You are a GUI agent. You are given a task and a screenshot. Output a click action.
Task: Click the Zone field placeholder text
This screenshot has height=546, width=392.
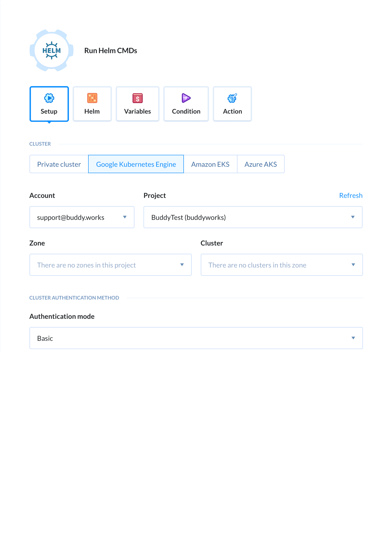[86, 265]
